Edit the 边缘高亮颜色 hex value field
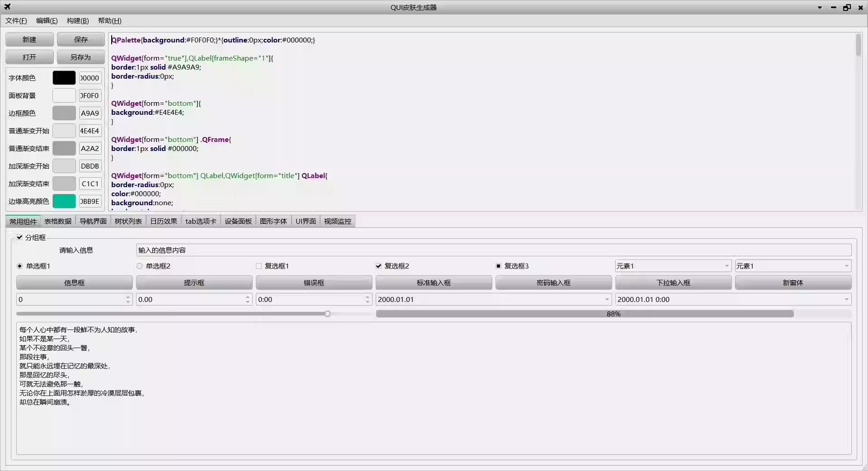 click(90, 201)
